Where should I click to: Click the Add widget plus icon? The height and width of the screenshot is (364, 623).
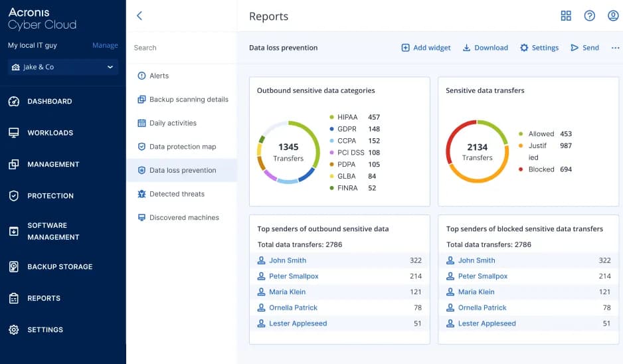pyautogui.click(x=405, y=48)
